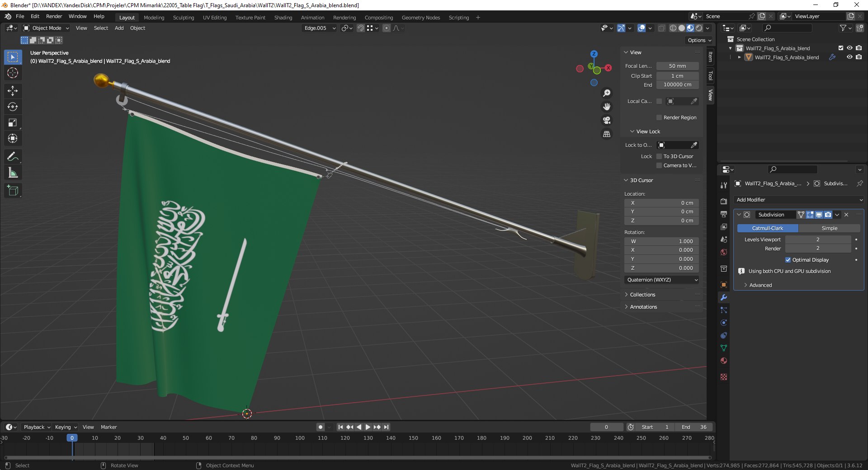Open the Material properties tab
Image resolution: width=868 pixels, height=470 pixels.
(x=724, y=361)
